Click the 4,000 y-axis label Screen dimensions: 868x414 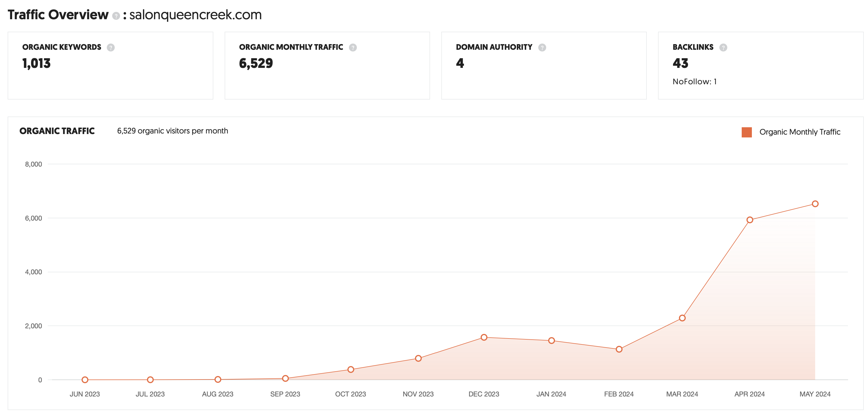(33, 272)
